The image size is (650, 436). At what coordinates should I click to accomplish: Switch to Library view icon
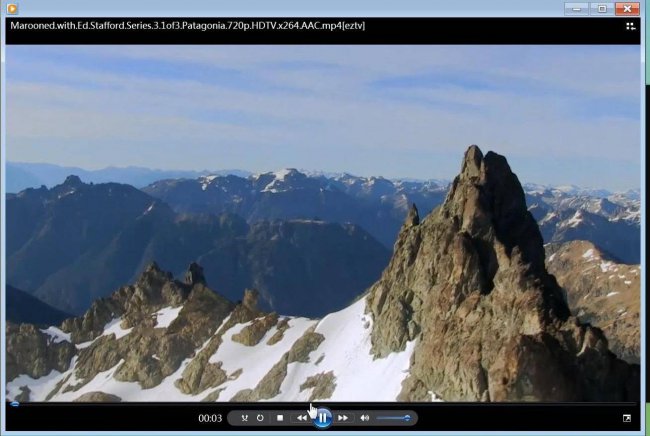point(631,27)
